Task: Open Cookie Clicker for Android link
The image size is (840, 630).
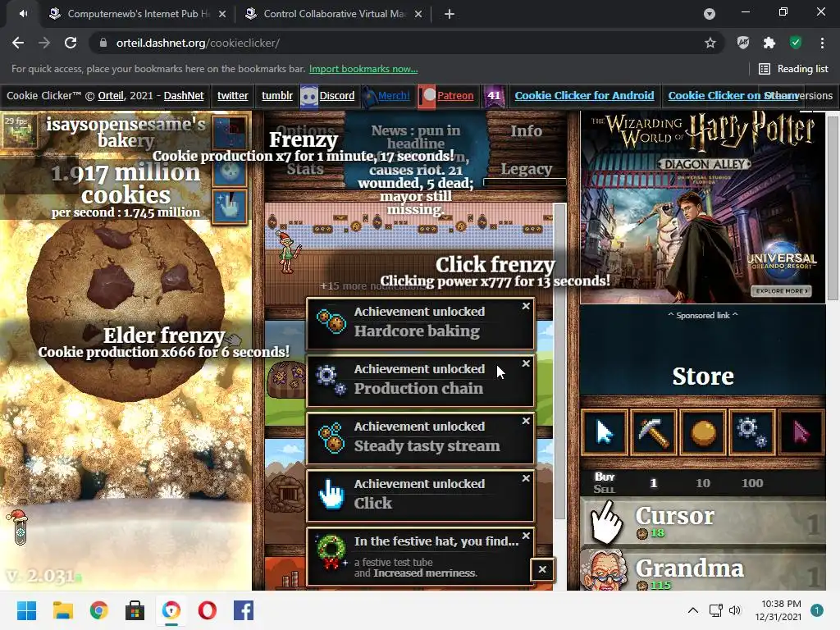Action: (x=584, y=95)
